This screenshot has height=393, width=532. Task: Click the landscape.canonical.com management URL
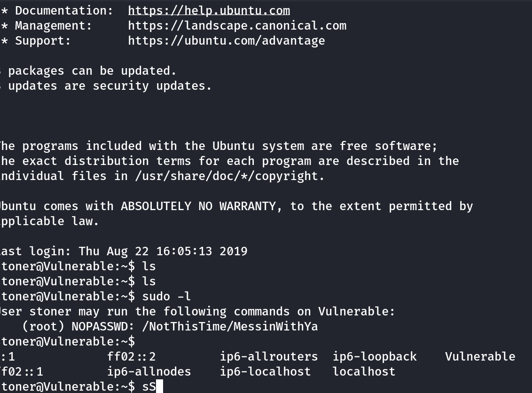point(237,25)
